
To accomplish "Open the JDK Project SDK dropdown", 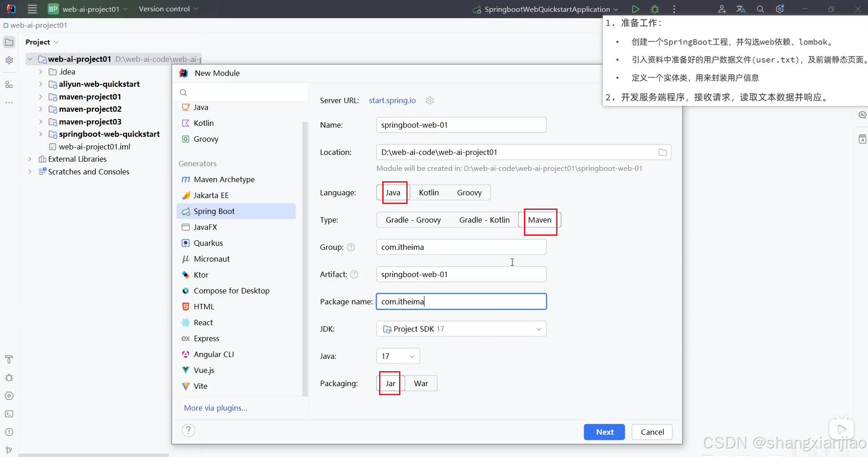I will coord(461,329).
